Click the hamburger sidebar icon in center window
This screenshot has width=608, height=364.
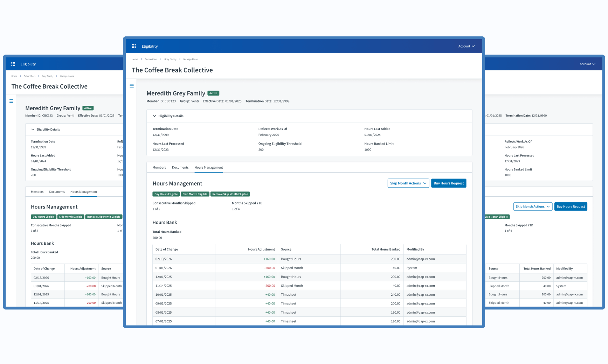(132, 86)
